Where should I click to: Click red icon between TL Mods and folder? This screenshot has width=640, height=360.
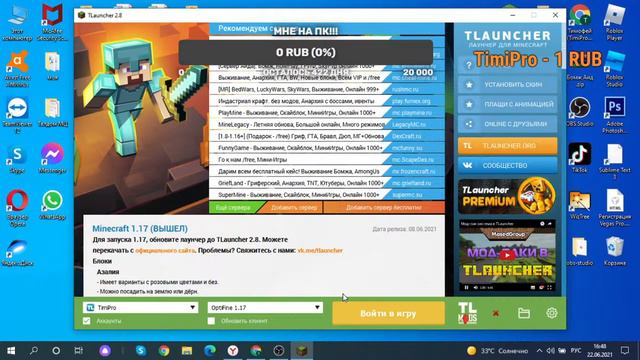click(496, 313)
